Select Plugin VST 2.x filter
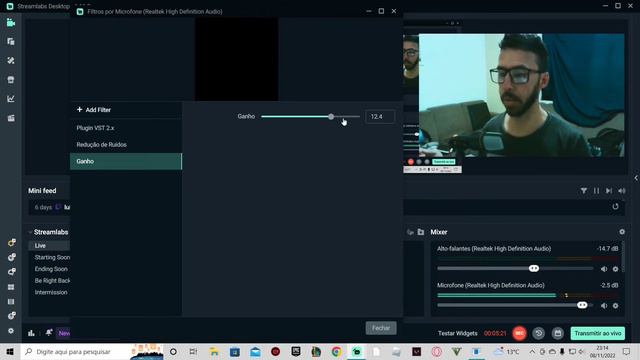 (x=126, y=128)
